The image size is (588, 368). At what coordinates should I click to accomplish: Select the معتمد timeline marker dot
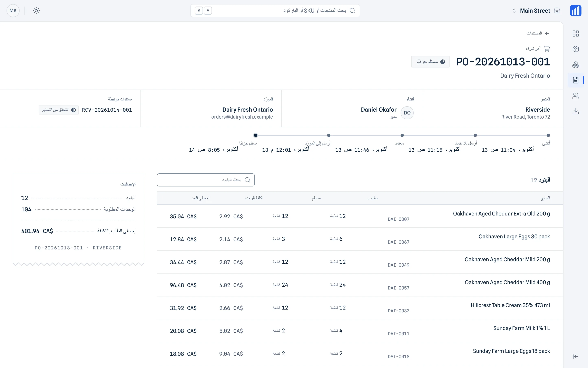point(402,135)
